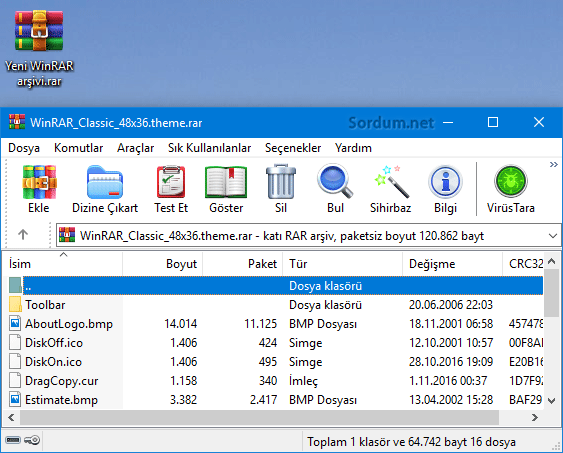Sort by the İsim column header
Screen dimensions: 563x453
tap(63, 264)
